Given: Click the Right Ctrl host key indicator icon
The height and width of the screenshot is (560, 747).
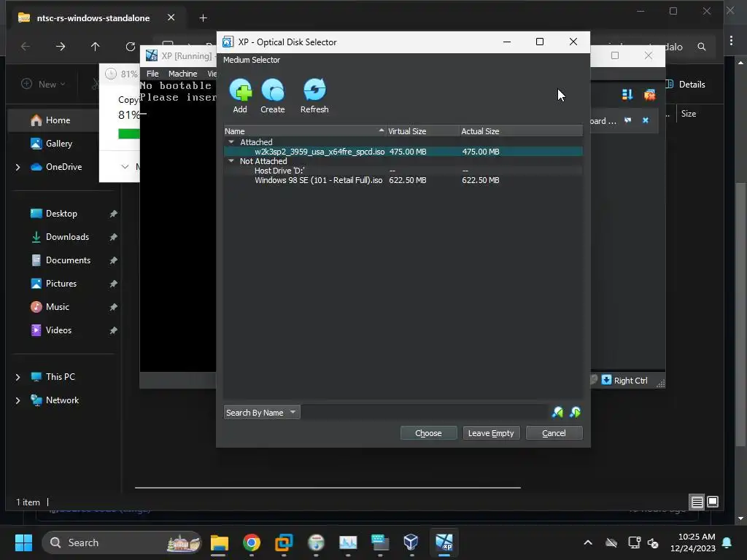Looking at the screenshot, I should coord(606,380).
